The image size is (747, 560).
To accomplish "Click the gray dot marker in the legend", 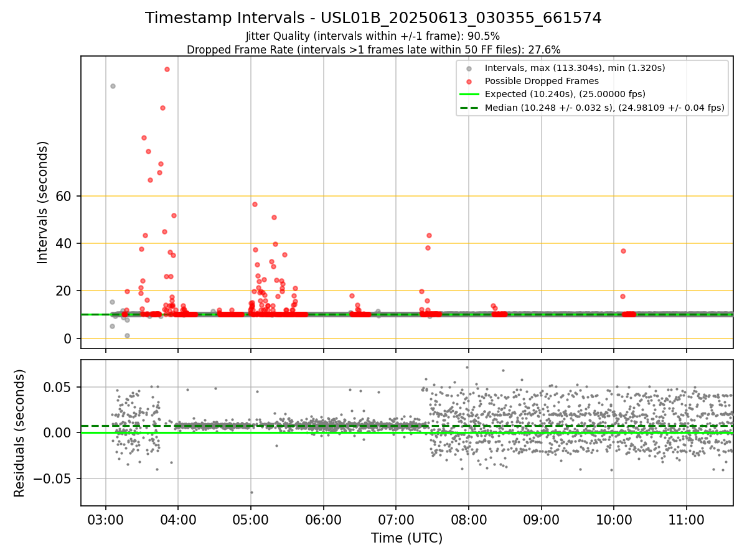I will pos(469,68).
